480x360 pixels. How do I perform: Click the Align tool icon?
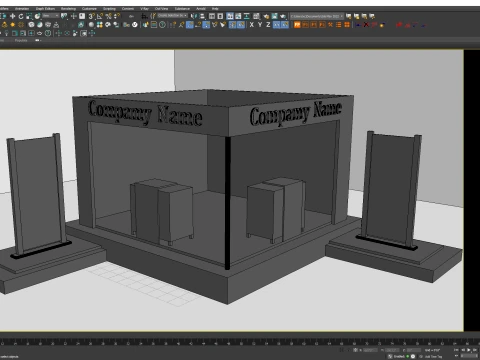click(202, 16)
